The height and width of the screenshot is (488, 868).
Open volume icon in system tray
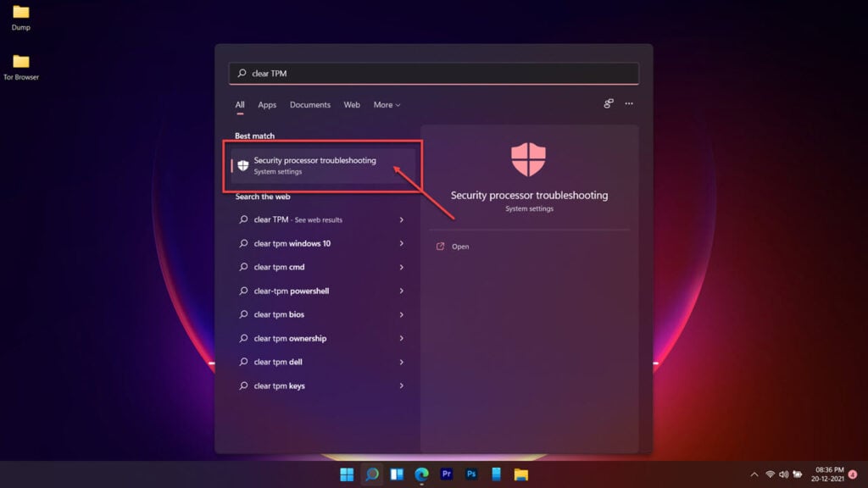784,474
